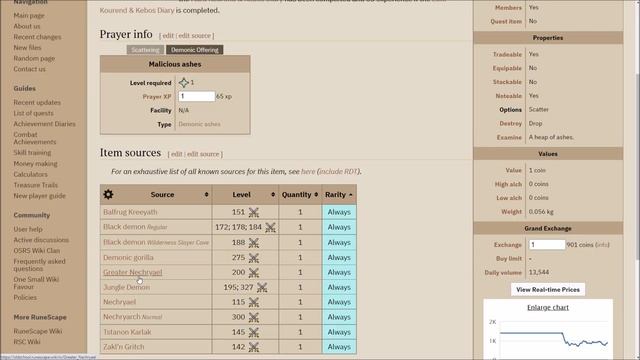640x360 pixels.
Task: Open Recent changes in sidebar
Action: click(x=38, y=37)
